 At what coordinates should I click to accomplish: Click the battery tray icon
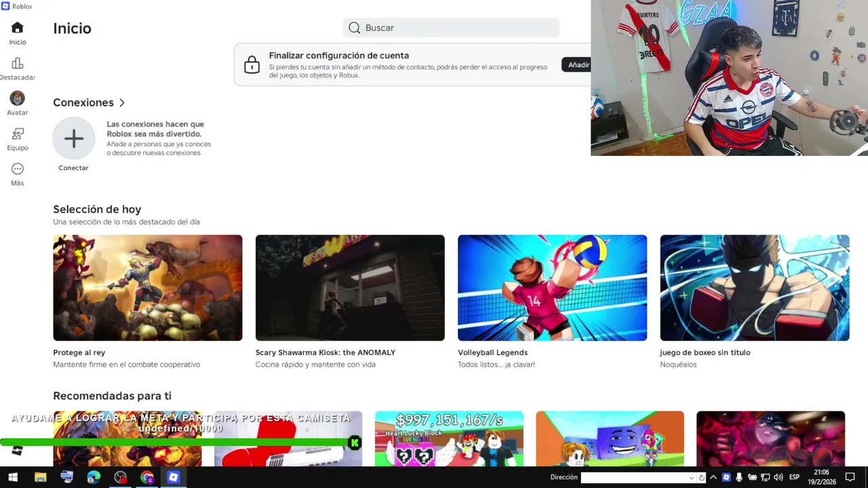click(752, 477)
